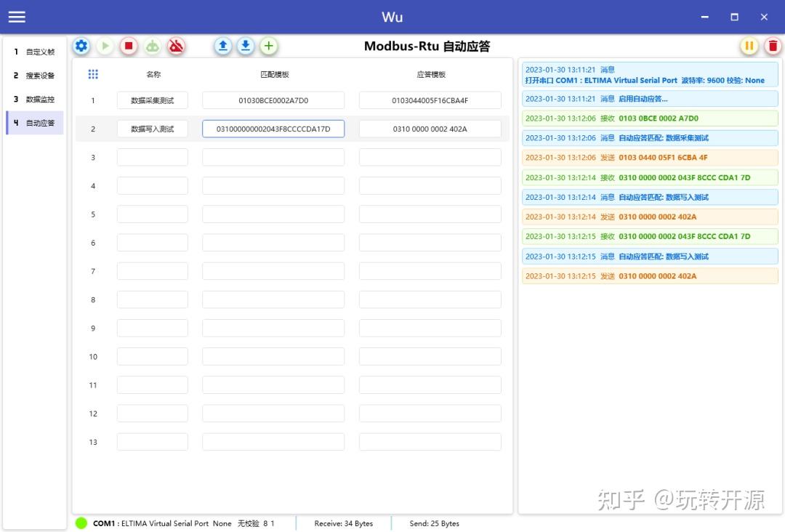Image resolution: width=785 pixels, height=532 pixels.
Task: Click the green connection status dot in the status bar
Action: [x=81, y=523]
